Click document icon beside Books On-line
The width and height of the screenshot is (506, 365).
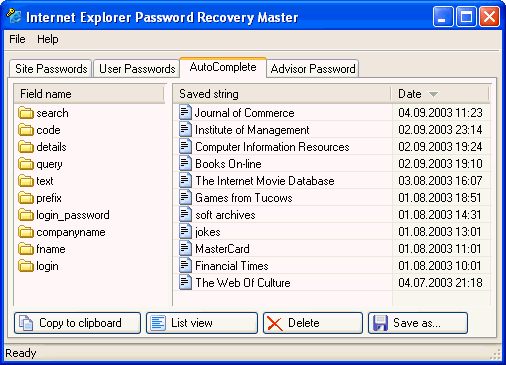[185, 163]
